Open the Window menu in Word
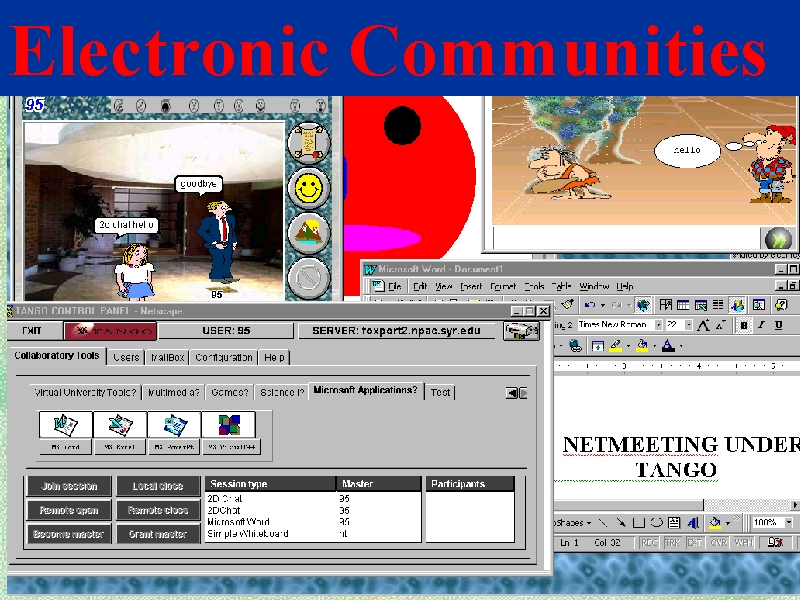Screen dimensions: 800x600 pos(594,286)
